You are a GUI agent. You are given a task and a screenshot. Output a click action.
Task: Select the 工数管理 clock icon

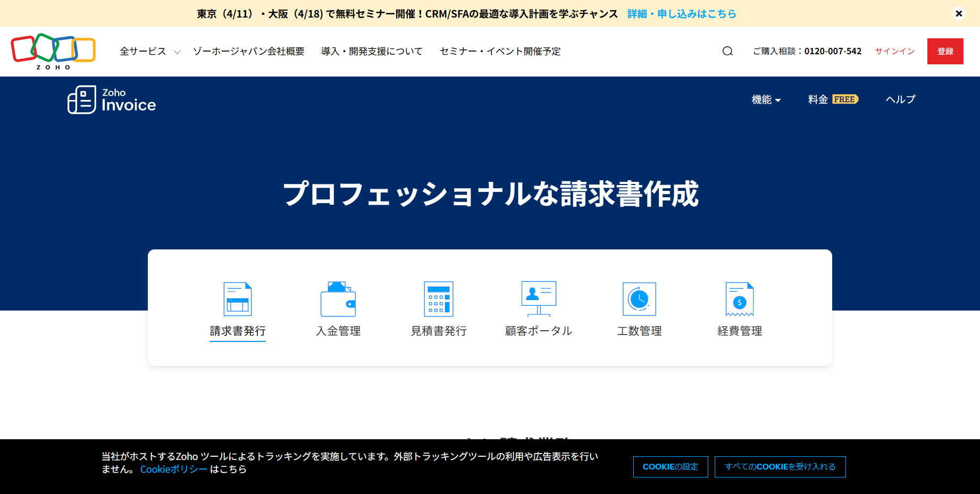coord(639,299)
